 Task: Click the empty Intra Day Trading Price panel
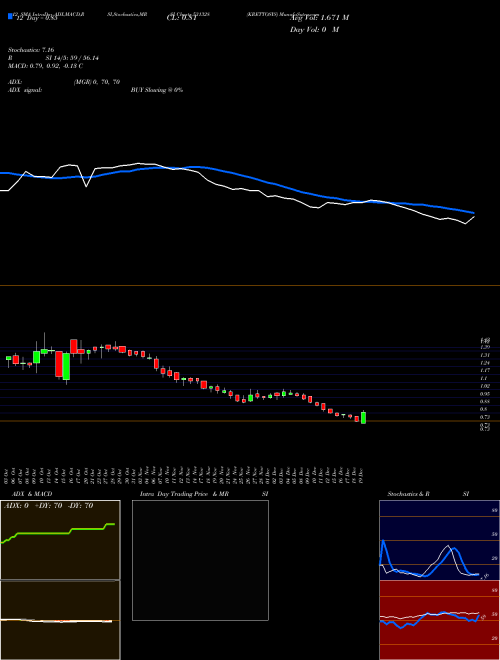point(200,560)
